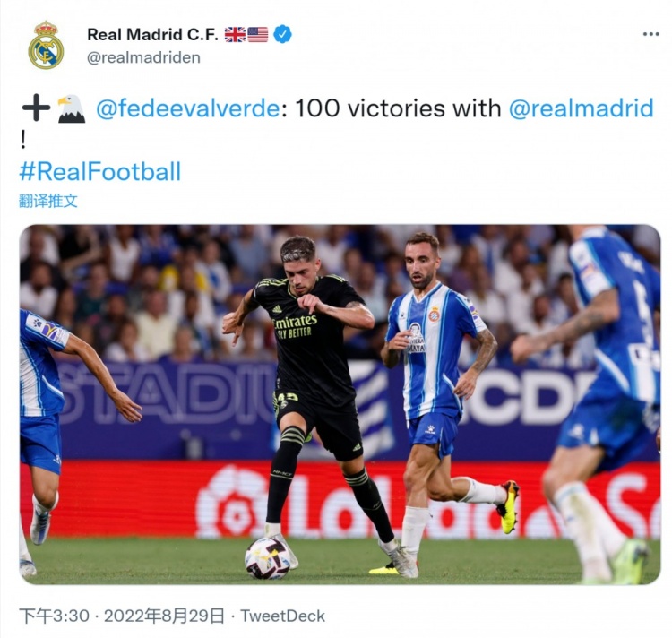
Task: Click the "100 victories with" tweet text
Action: pyautogui.click(x=398, y=108)
